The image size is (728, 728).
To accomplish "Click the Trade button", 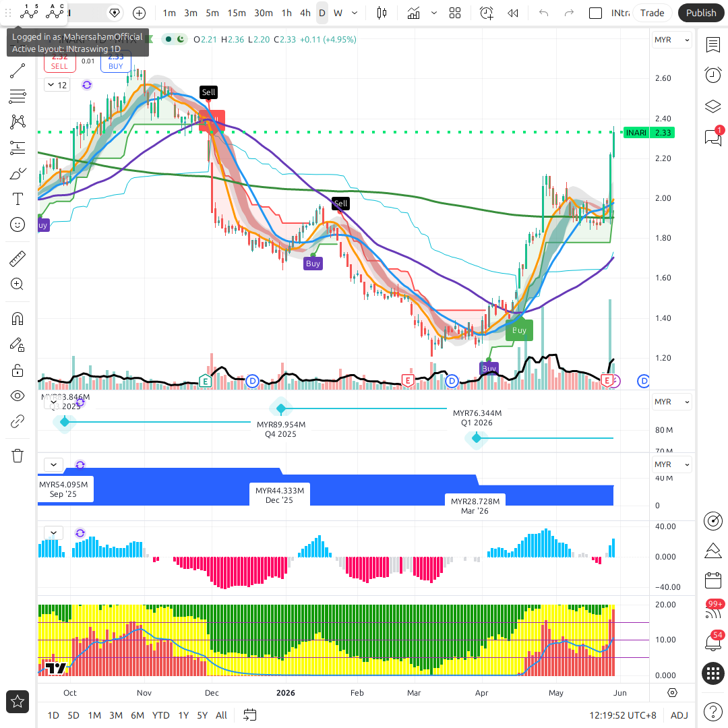I will pyautogui.click(x=652, y=13).
